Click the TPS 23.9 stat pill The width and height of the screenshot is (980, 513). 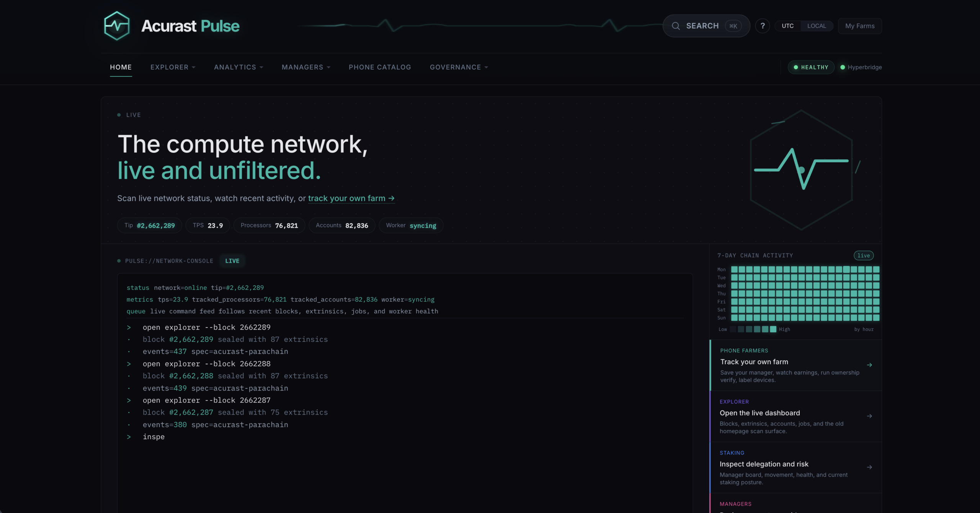(207, 225)
